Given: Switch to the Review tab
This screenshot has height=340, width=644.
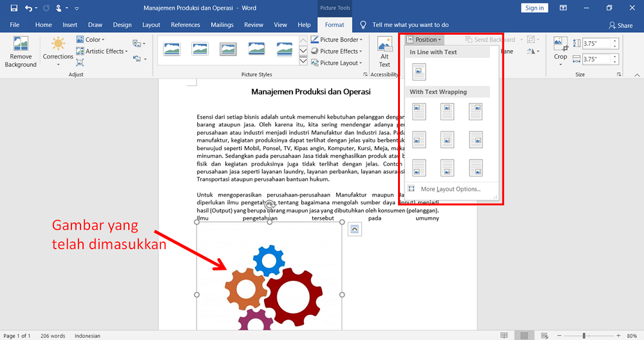Looking at the screenshot, I should [254, 24].
